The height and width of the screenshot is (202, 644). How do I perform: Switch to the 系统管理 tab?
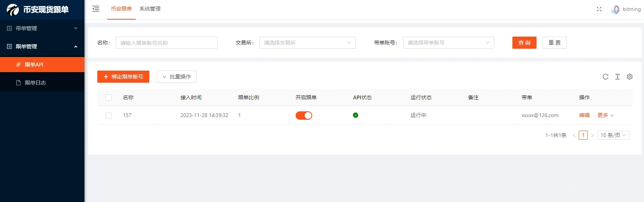(150, 9)
